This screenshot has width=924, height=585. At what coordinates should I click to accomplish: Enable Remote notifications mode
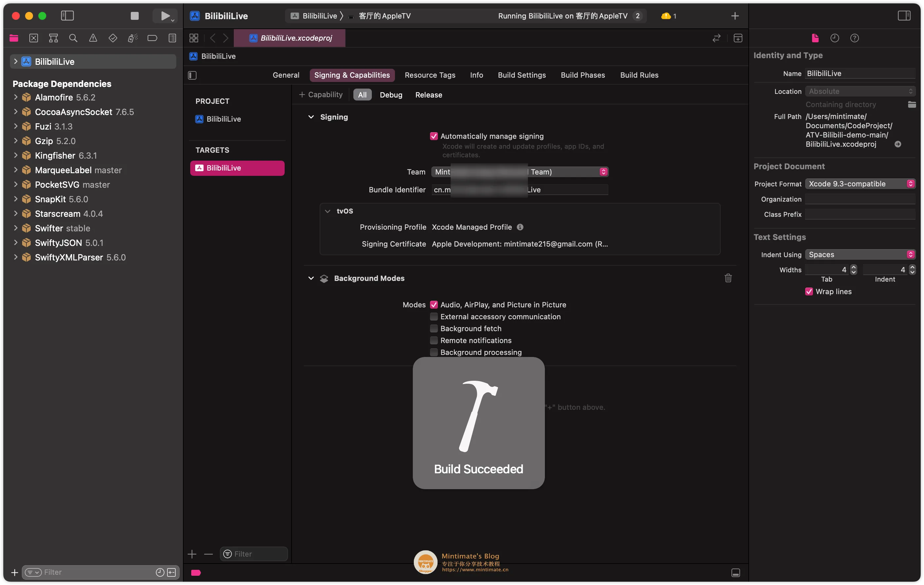tap(434, 340)
